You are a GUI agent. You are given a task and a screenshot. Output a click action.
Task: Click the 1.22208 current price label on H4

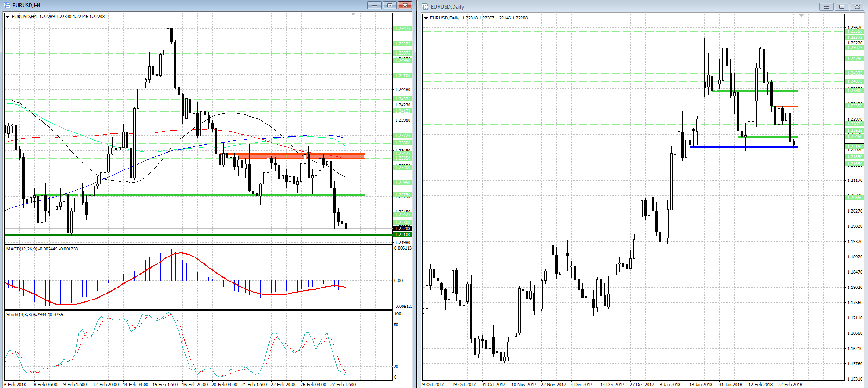coord(402,229)
